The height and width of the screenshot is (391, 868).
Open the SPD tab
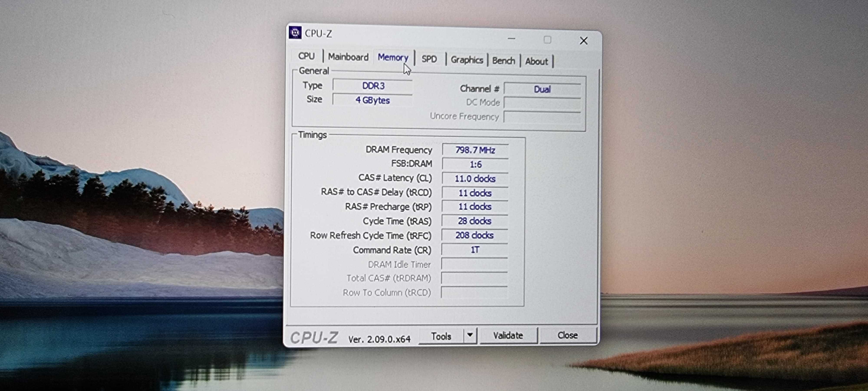point(429,59)
